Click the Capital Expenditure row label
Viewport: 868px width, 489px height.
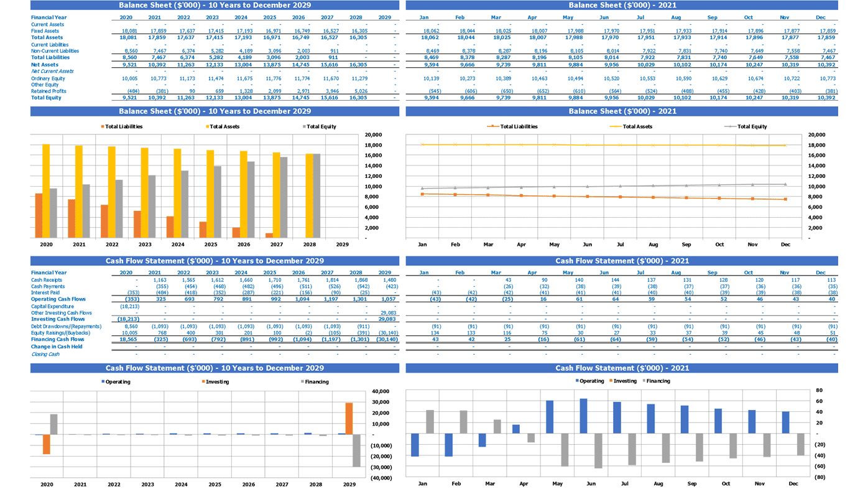pyautogui.click(x=52, y=306)
